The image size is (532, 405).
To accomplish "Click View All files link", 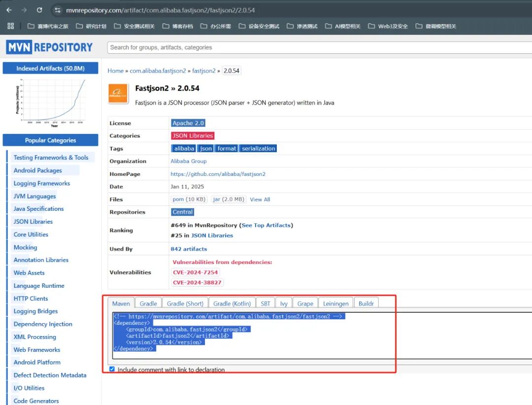I will [x=260, y=200].
